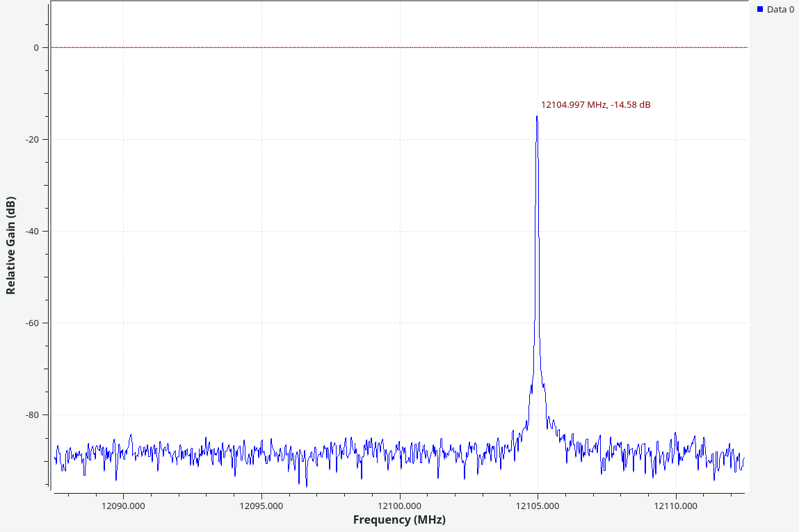The image size is (799, 532).
Task: Click the tip of the spectrum peak
Action: tap(537, 117)
